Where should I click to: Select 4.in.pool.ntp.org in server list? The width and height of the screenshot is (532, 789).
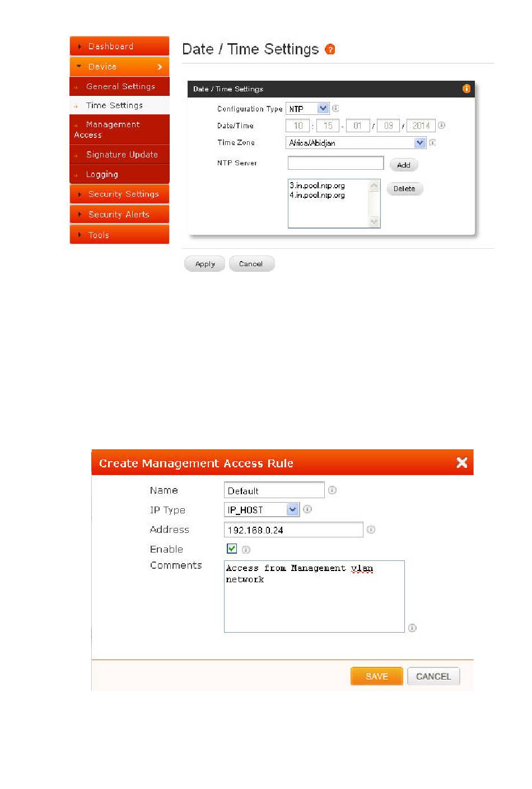(318, 195)
